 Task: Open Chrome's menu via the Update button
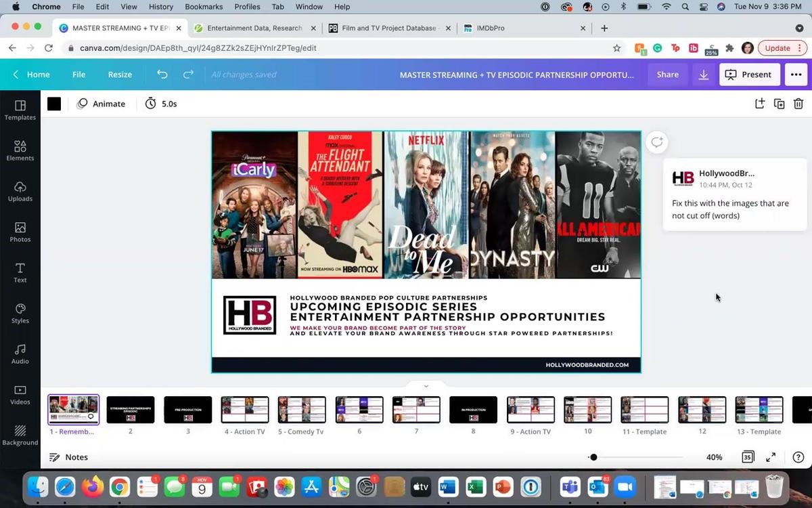pyautogui.click(x=782, y=48)
